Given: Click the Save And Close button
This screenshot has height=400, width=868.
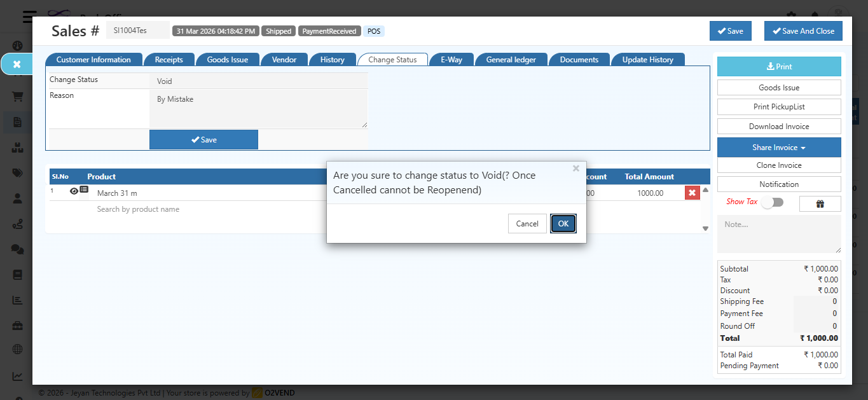Looking at the screenshot, I should (x=803, y=31).
